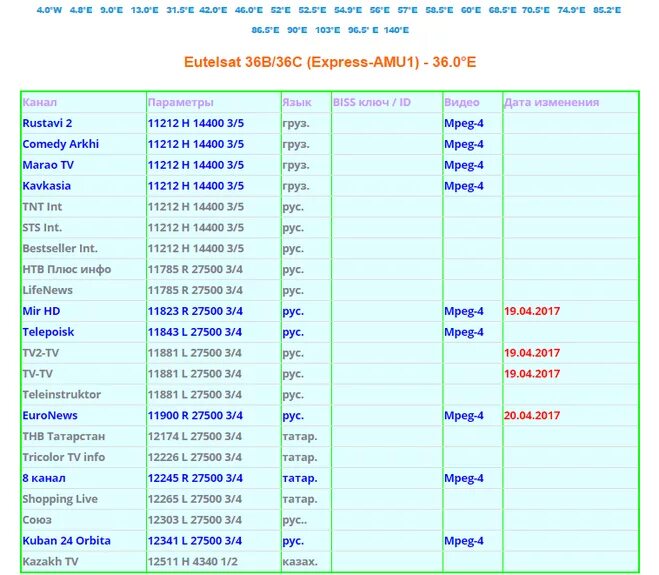Open the 46.0°E satellite link
Screen dimensions: 659x575
click(x=249, y=10)
